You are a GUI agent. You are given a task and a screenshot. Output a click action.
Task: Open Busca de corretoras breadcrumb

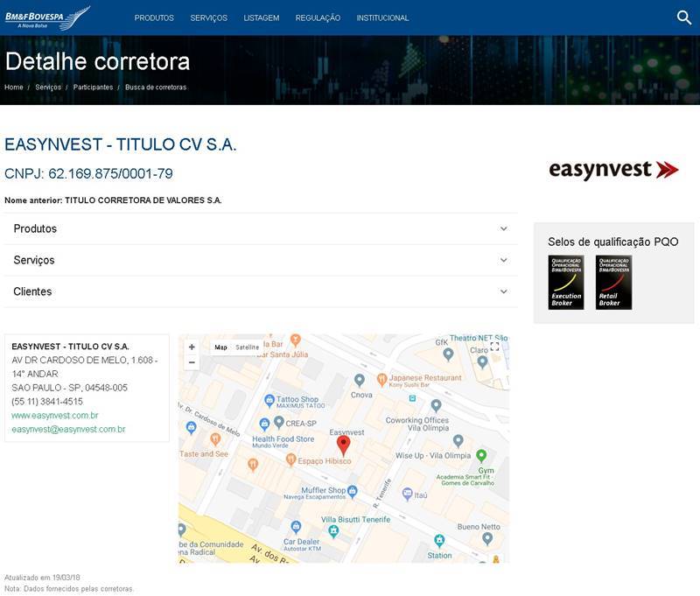(x=156, y=87)
